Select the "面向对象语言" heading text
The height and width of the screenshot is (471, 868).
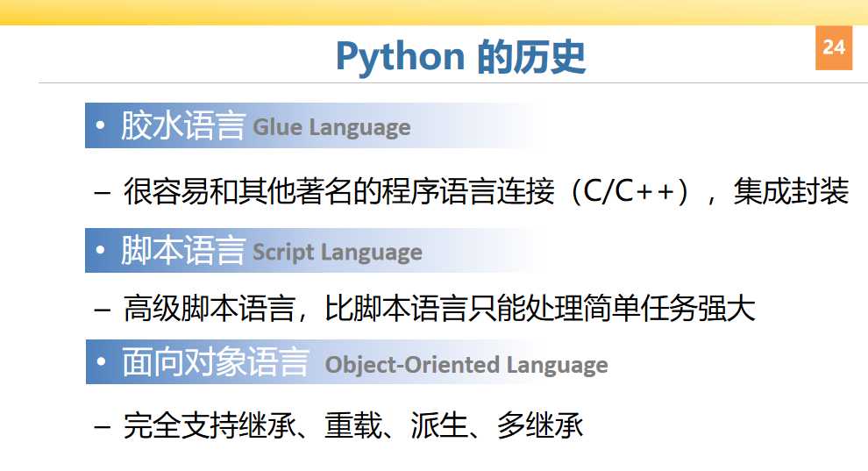tap(215, 363)
